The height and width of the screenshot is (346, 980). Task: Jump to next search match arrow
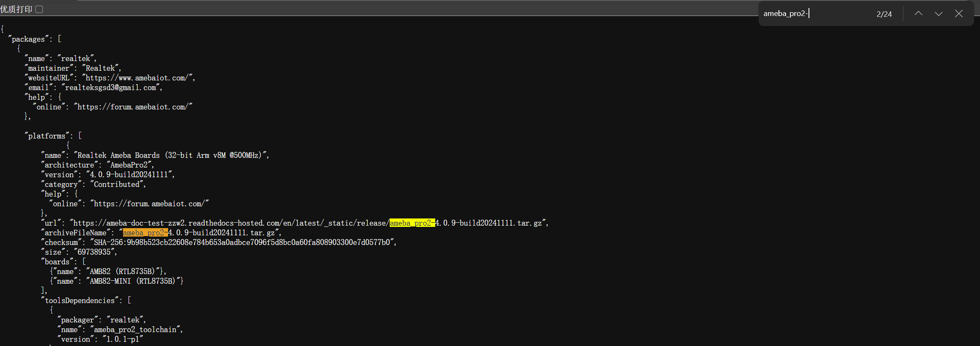point(939,13)
